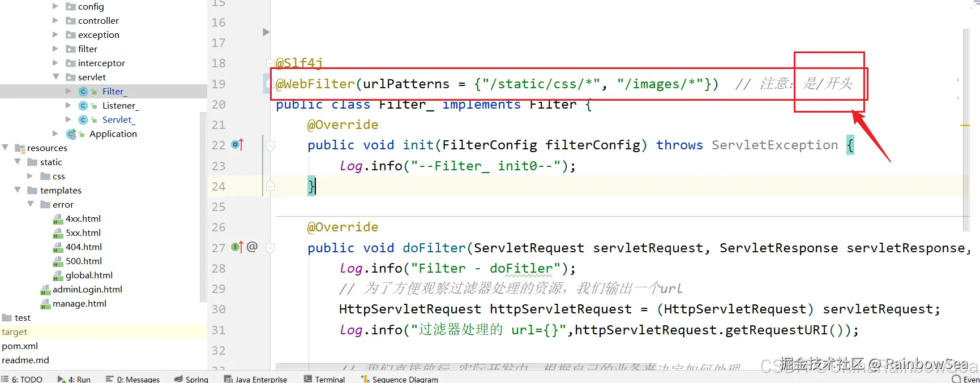Open the Terminal tool window
Image resolution: width=980 pixels, height=383 pixels.
click(324, 379)
